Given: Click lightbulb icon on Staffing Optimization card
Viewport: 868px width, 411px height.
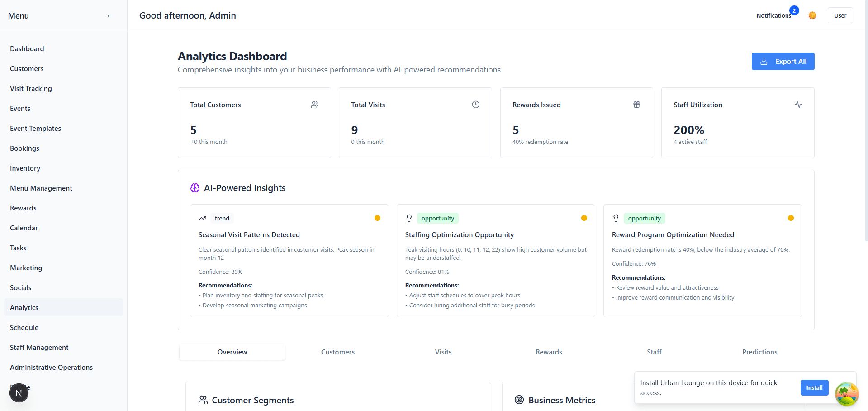Looking at the screenshot, I should tap(409, 218).
